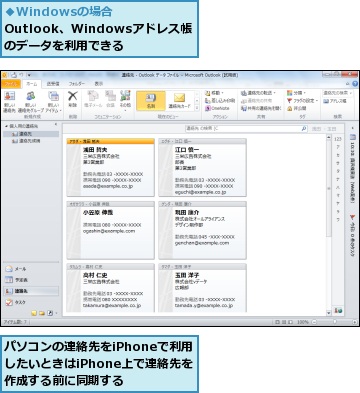Screen dimensions: 360x393
Task: Click the magnifier icon in the search box
Action: tap(304, 128)
